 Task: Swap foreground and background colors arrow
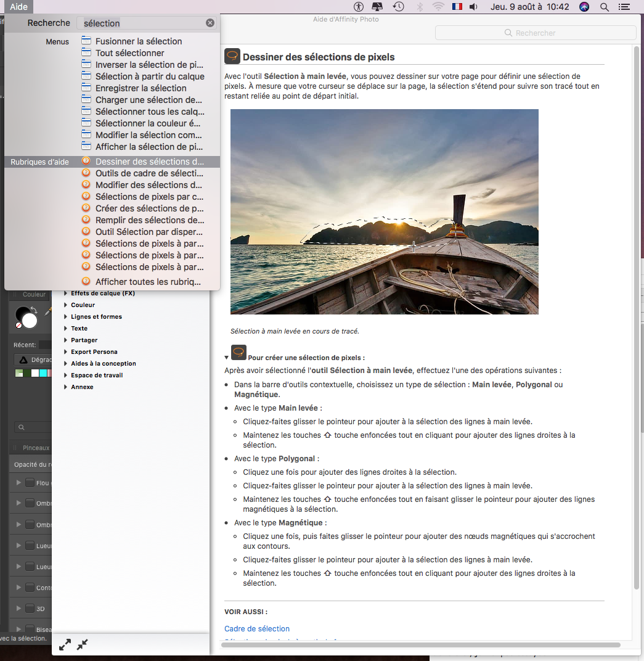(34, 310)
